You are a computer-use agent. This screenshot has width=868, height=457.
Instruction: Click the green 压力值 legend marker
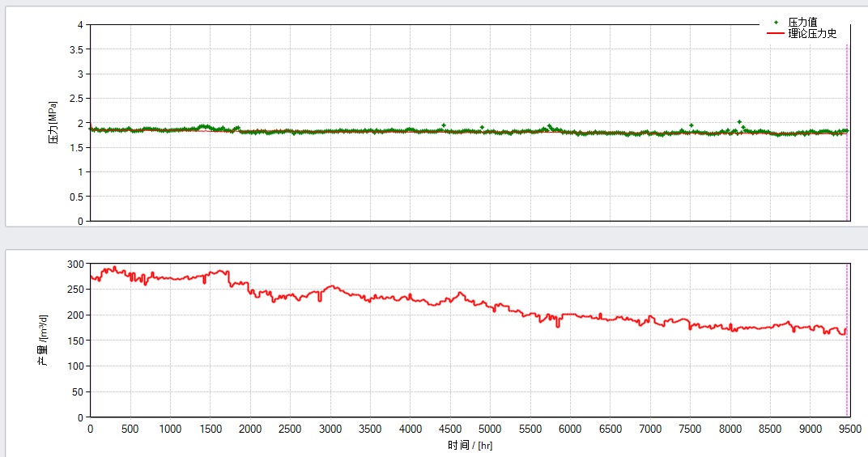[776, 23]
